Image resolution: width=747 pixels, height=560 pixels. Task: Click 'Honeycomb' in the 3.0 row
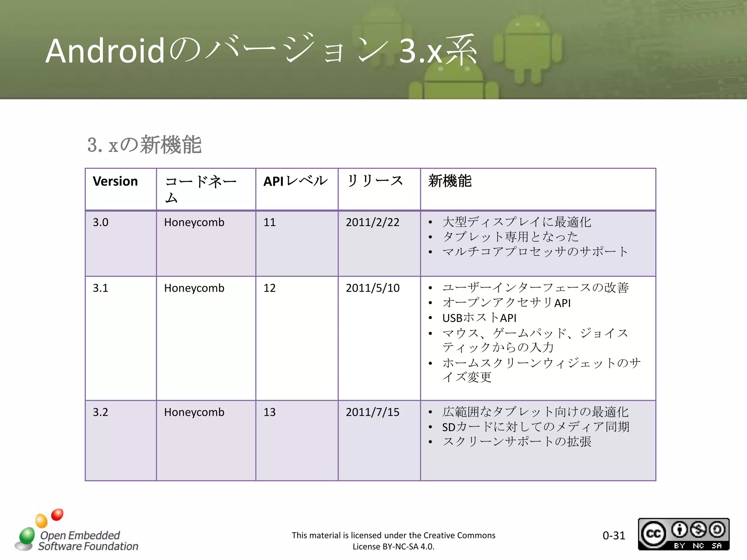pos(194,223)
